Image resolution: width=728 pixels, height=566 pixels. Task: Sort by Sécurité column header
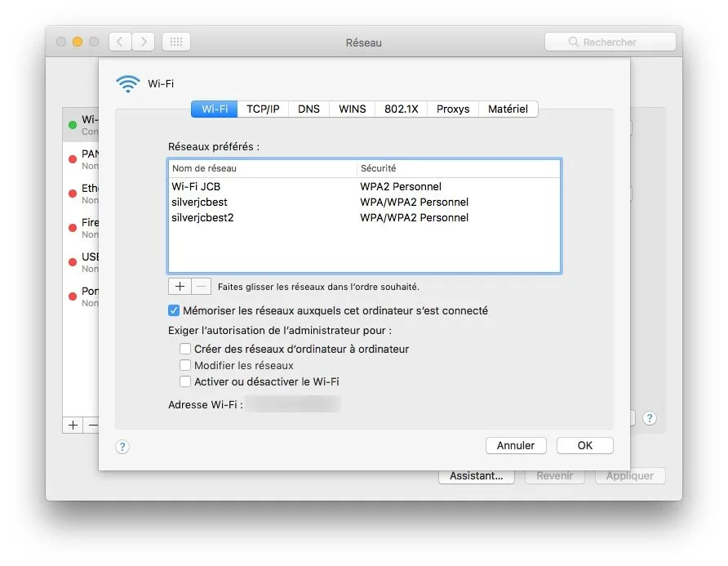point(459,168)
